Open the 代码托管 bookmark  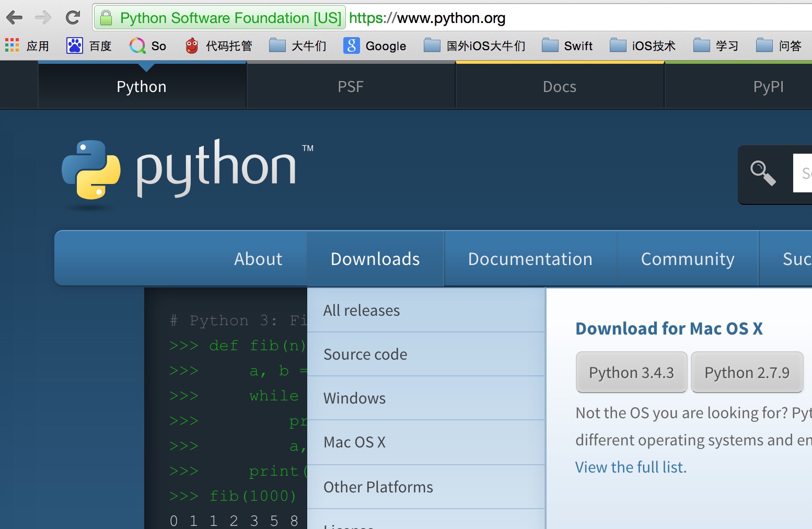(x=218, y=45)
